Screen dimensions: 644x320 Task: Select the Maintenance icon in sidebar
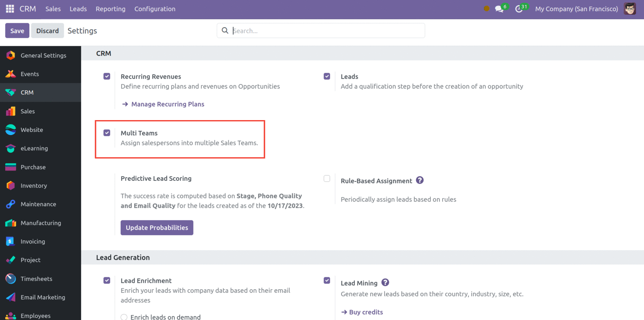point(11,204)
